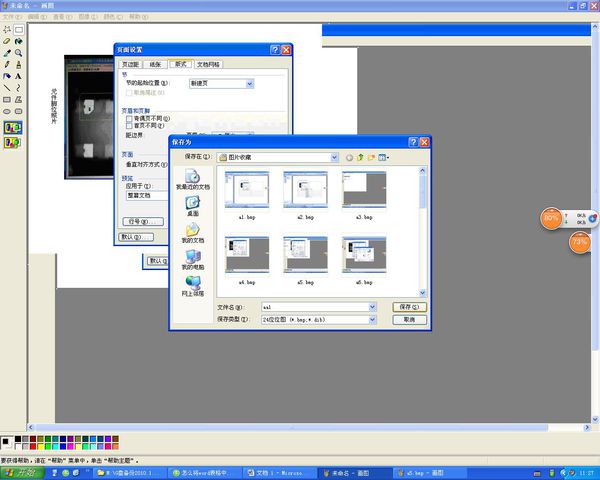This screenshot has width=600, height=480.
Task: Select the Polygon tool
Action: pos(18,100)
